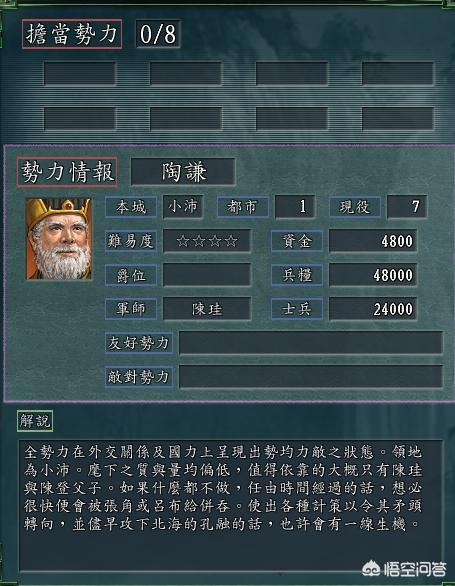Click the 小沛 home city value

[x=183, y=207]
